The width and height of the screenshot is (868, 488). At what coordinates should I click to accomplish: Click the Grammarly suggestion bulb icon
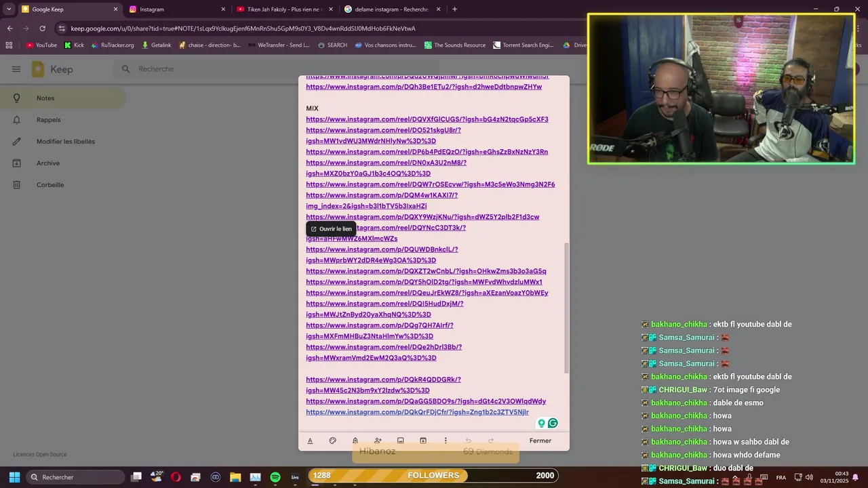coord(542,423)
